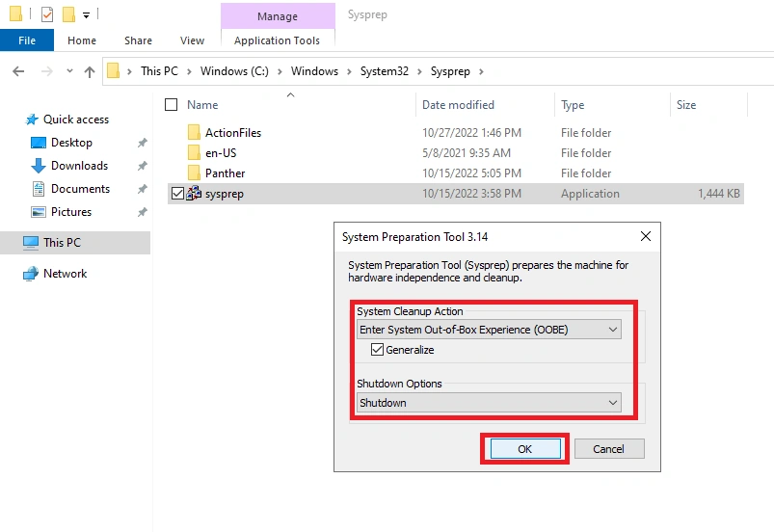Close the System Preparation Tool dialog
Viewport: 774px width, 532px height.
[645, 236]
